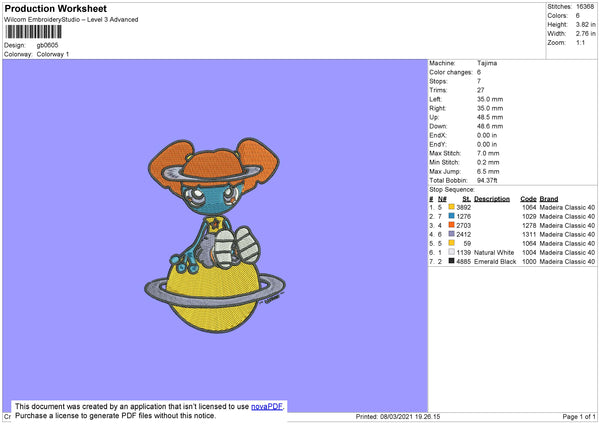This screenshot has width=600, height=424.
Task: Click the 'Natural White' description in row 6
Action: tap(494, 253)
